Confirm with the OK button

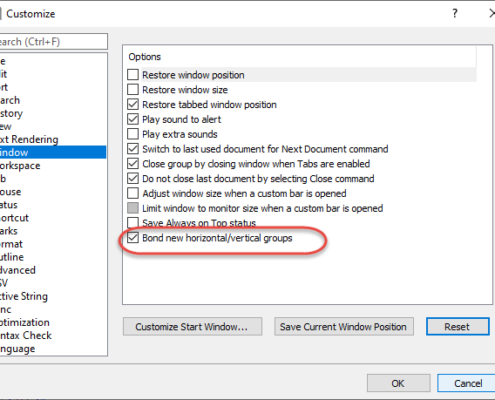click(398, 383)
